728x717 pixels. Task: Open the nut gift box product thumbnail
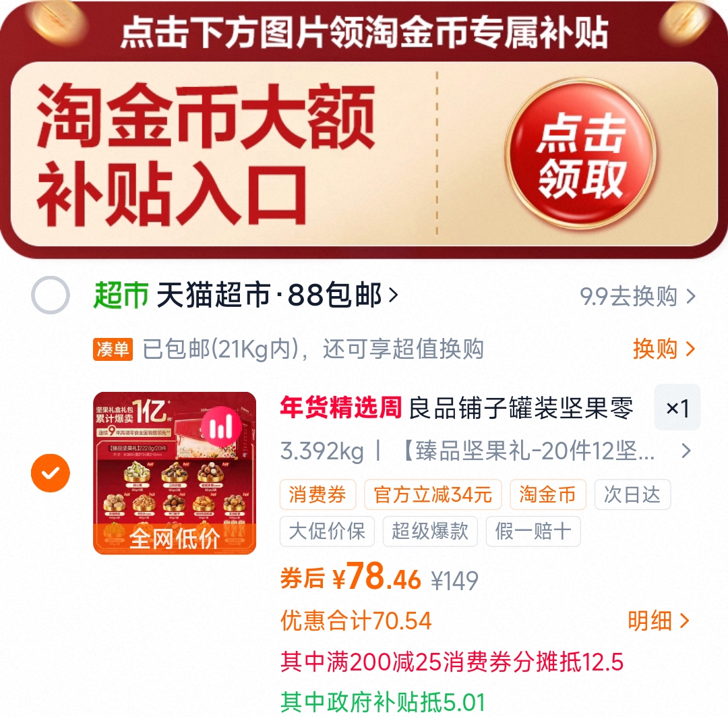point(175,473)
